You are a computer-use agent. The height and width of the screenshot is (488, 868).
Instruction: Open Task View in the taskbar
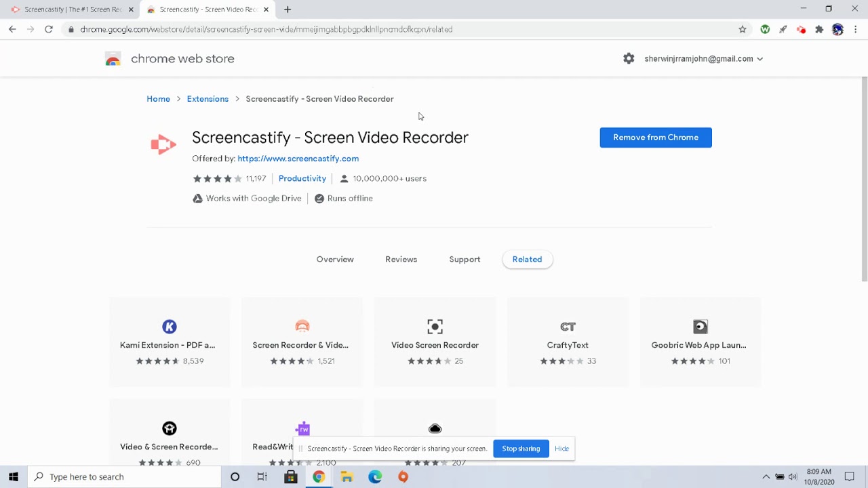262,476
